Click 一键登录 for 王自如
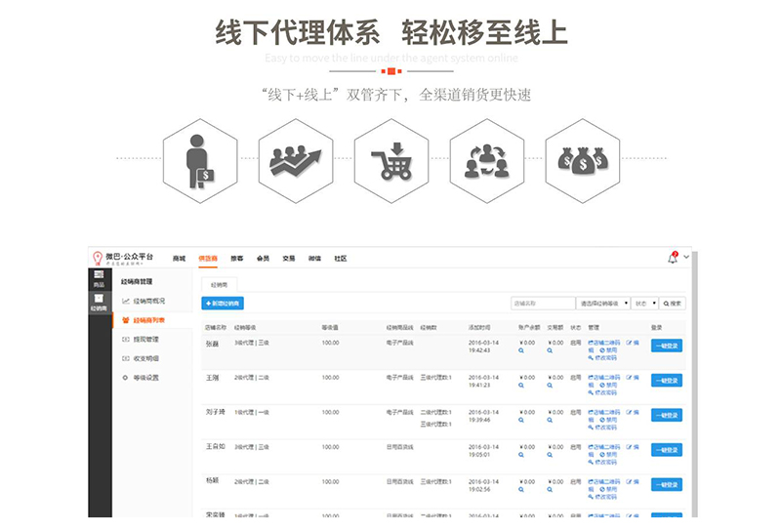 [x=667, y=450]
